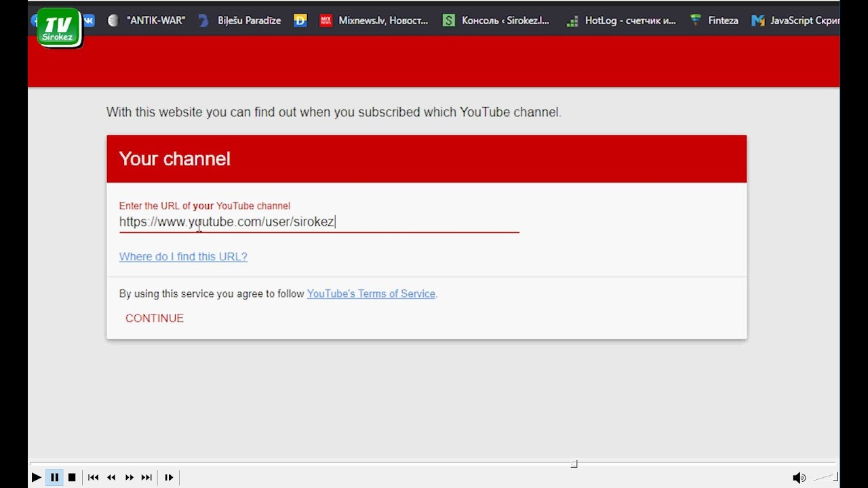Skip to next track button

tap(146, 477)
